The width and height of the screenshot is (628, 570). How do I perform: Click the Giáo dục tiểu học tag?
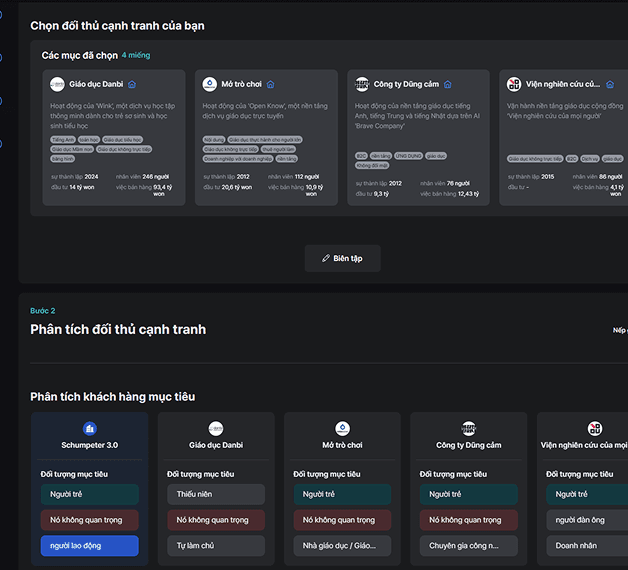[122, 139]
